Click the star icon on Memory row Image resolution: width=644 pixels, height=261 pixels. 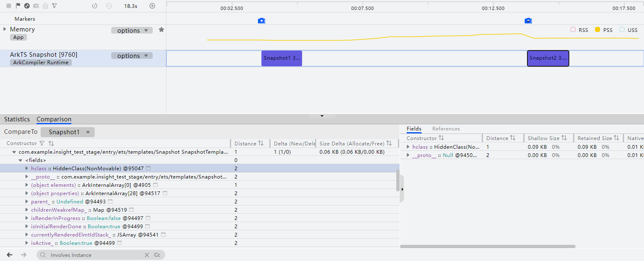pyautogui.click(x=161, y=30)
